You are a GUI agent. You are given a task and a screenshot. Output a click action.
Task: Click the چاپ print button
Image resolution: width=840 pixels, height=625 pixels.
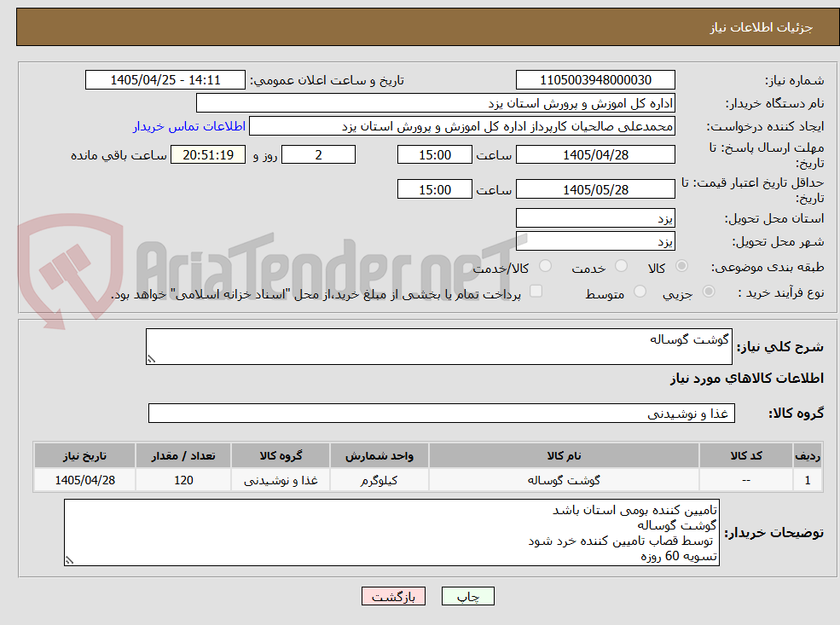(467, 596)
